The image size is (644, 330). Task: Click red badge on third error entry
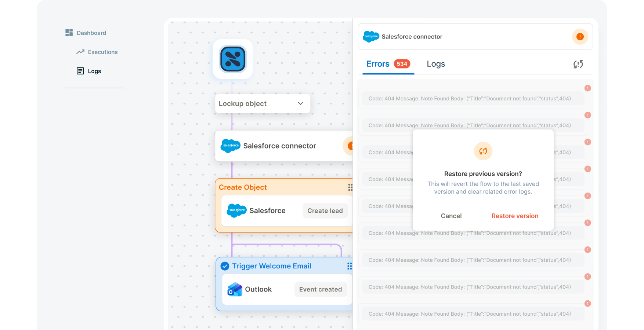coord(587,142)
